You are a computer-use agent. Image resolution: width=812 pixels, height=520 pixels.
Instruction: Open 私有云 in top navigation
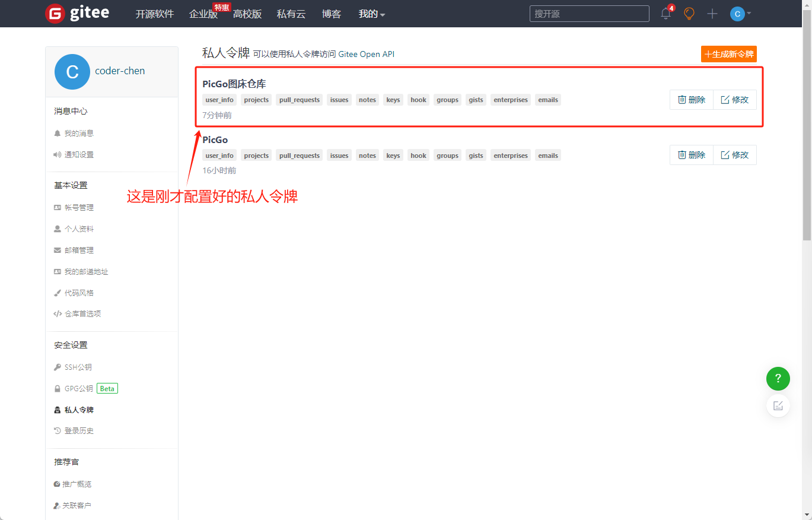pyautogui.click(x=291, y=14)
